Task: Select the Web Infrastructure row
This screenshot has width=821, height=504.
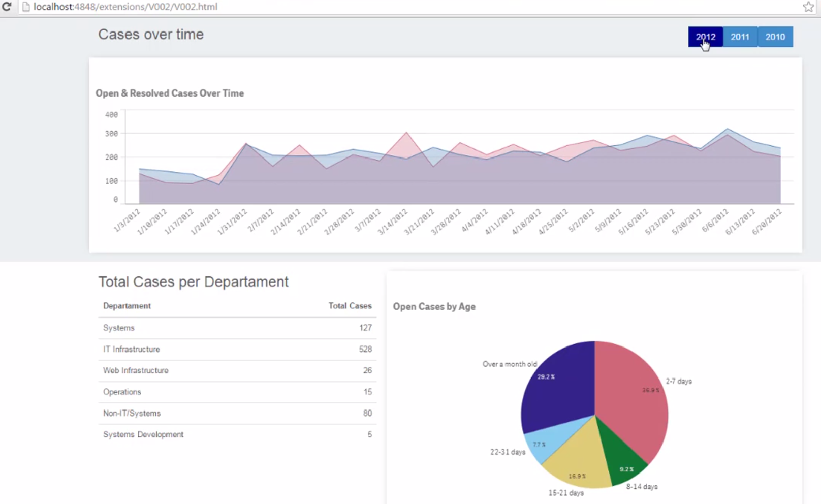Action: pyautogui.click(x=237, y=370)
